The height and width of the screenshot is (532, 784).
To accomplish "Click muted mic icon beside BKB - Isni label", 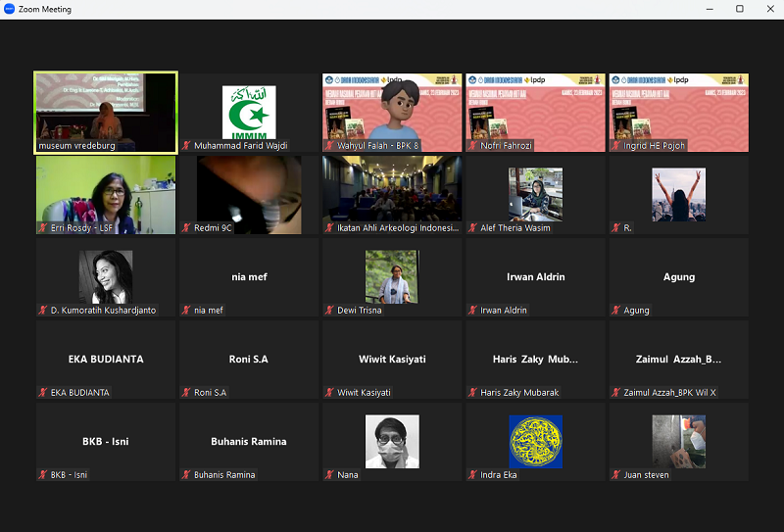I will [43, 475].
